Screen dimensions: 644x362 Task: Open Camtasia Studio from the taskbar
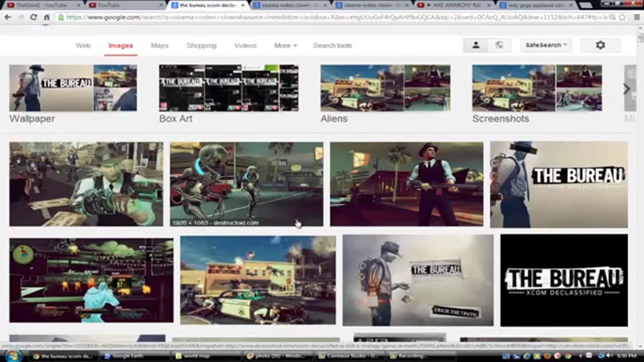tap(351, 356)
